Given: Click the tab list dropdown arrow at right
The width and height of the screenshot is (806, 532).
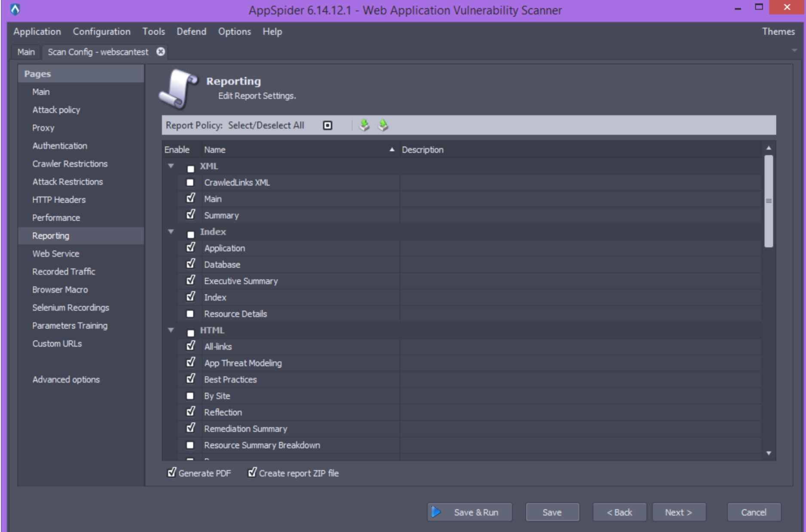Looking at the screenshot, I should tap(794, 51).
